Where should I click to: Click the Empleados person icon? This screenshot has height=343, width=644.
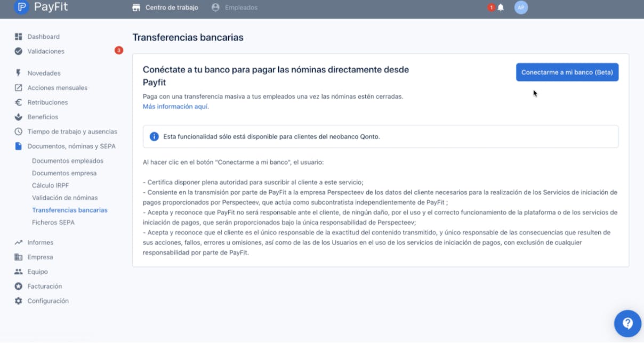pos(215,7)
